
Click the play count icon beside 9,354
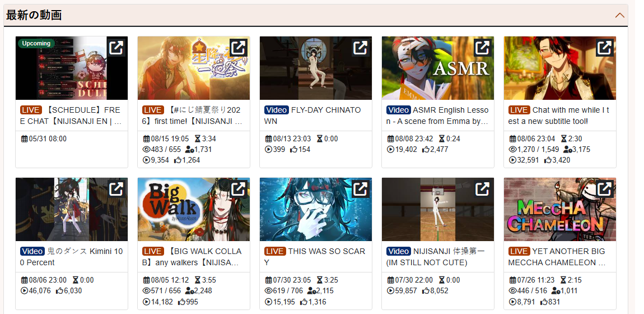click(146, 160)
